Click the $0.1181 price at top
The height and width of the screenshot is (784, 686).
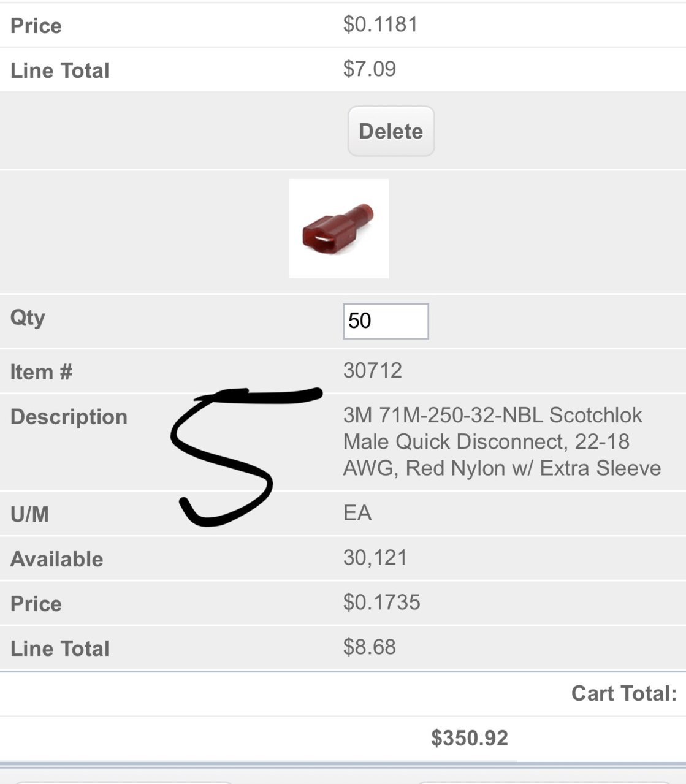(x=381, y=24)
